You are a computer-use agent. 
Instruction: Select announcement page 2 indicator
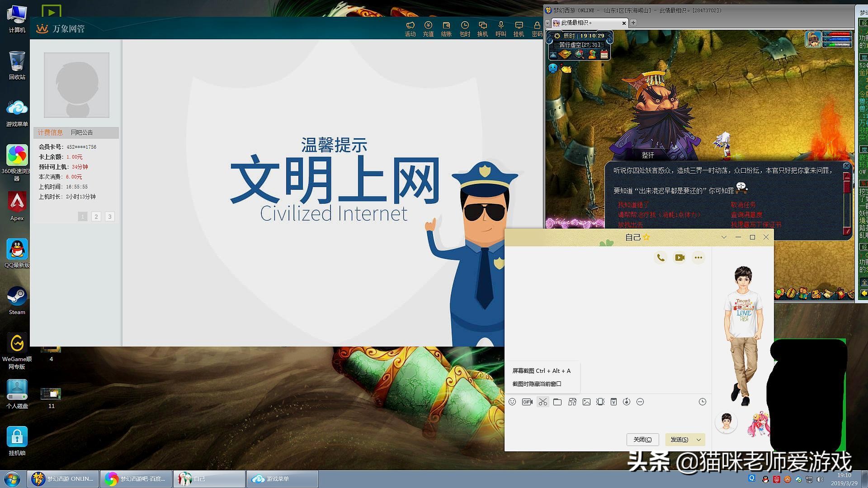[x=96, y=216]
